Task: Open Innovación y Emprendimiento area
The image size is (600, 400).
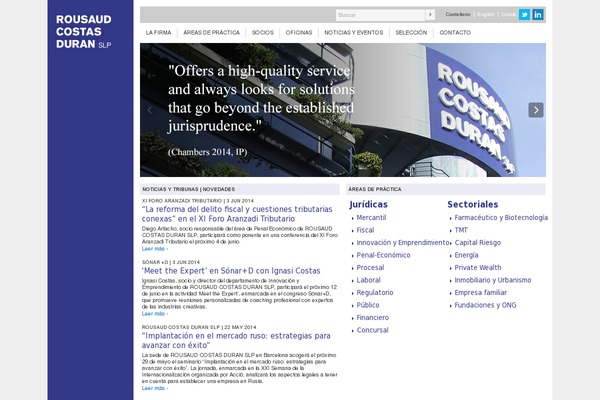Action: pos(403,243)
